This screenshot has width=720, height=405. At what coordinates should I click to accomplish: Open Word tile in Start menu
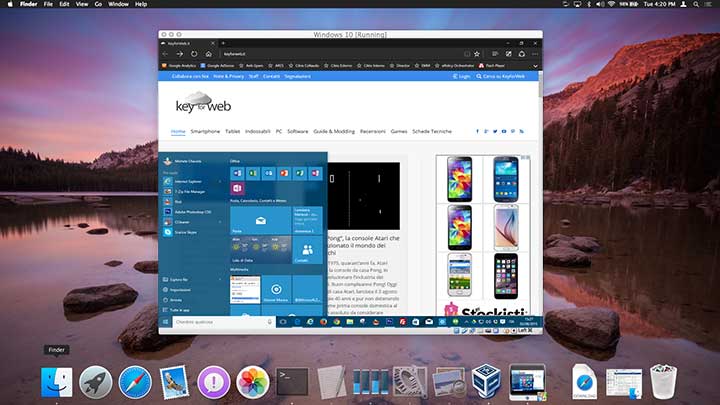click(x=237, y=173)
